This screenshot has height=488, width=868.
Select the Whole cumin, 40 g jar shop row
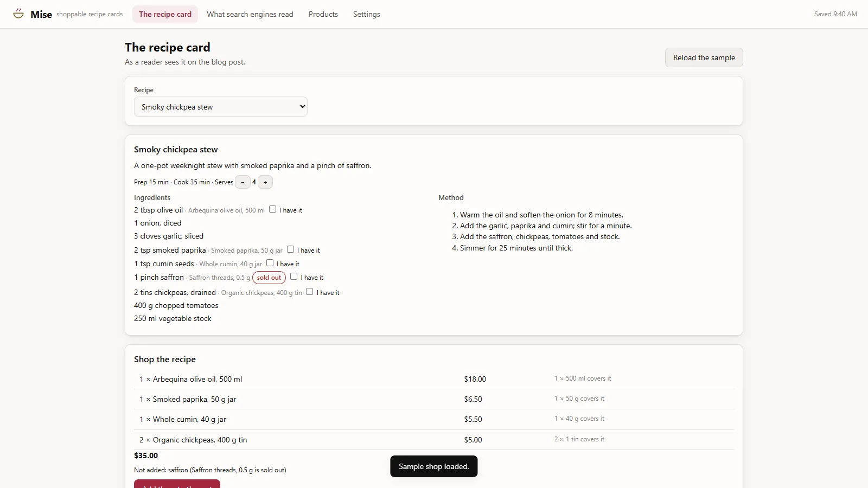pyautogui.click(x=434, y=419)
